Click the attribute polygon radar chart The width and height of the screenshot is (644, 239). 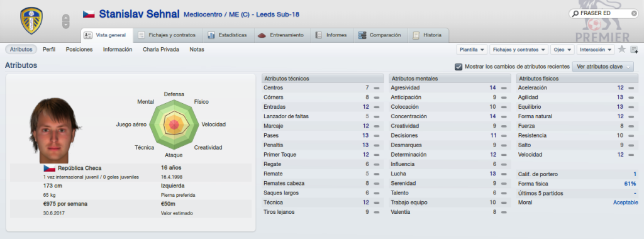[x=174, y=125]
